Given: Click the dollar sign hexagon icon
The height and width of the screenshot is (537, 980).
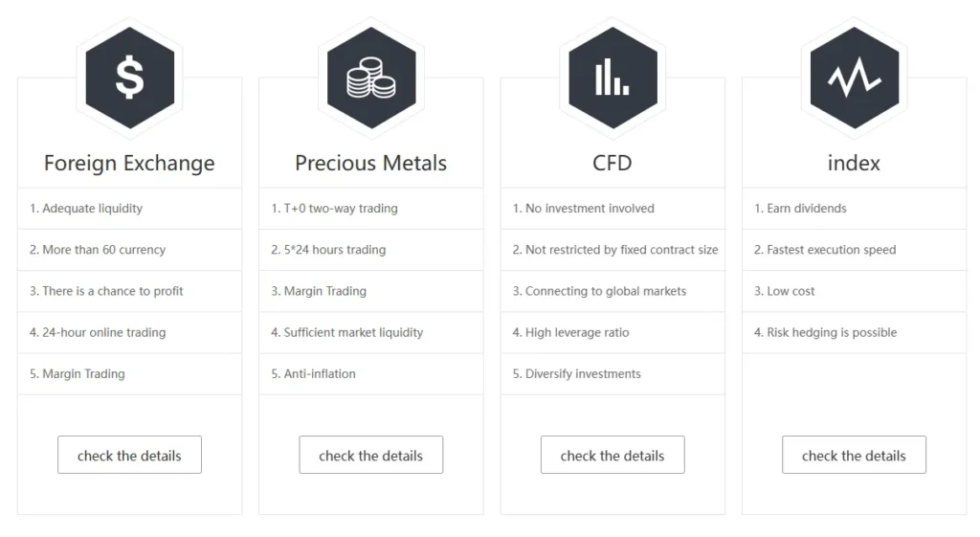Looking at the screenshot, I should 129,78.
